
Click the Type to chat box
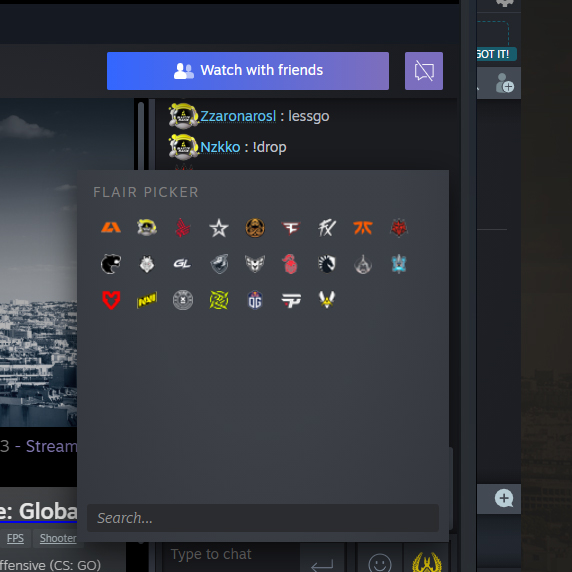[x=231, y=554]
